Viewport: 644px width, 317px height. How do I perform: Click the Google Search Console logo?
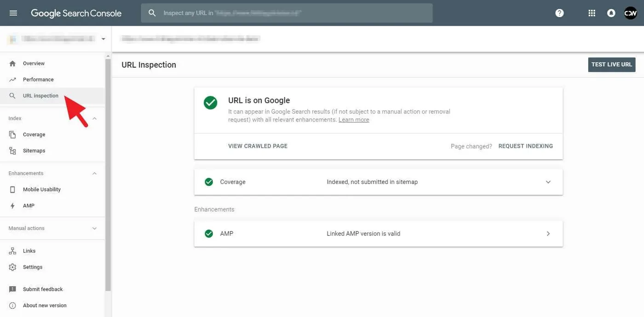(x=76, y=13)
